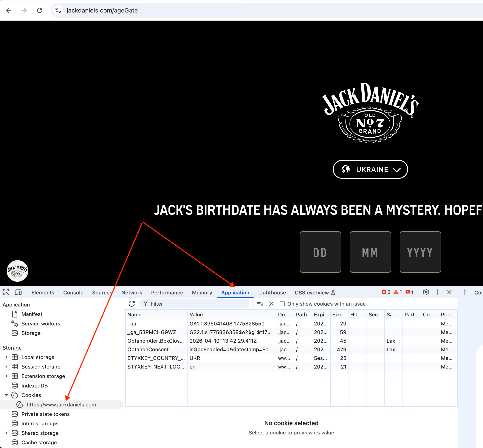483x448 pixels.
Task: Clear all cookies icon
Action: [260, 303]
